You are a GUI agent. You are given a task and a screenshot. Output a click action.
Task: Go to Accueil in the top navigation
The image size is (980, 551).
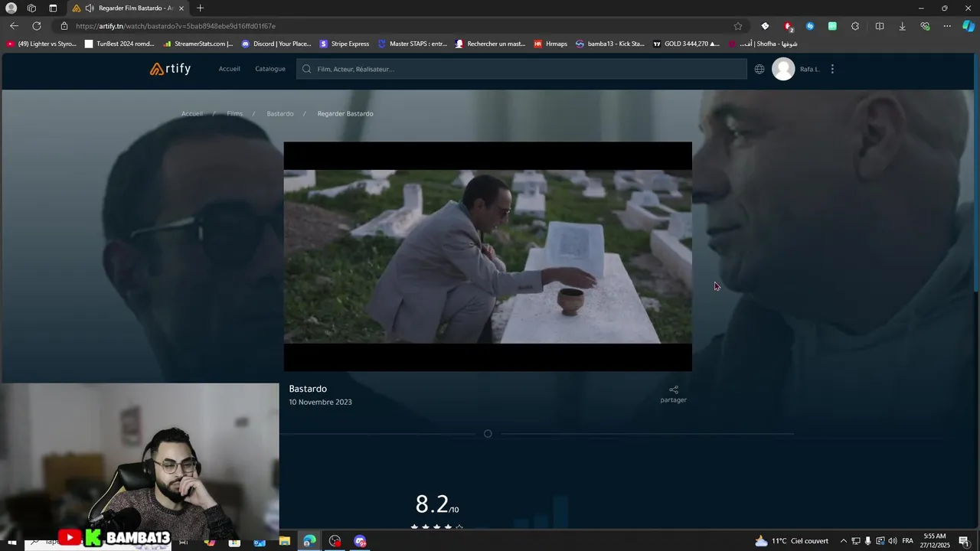[x=229, y=69]
